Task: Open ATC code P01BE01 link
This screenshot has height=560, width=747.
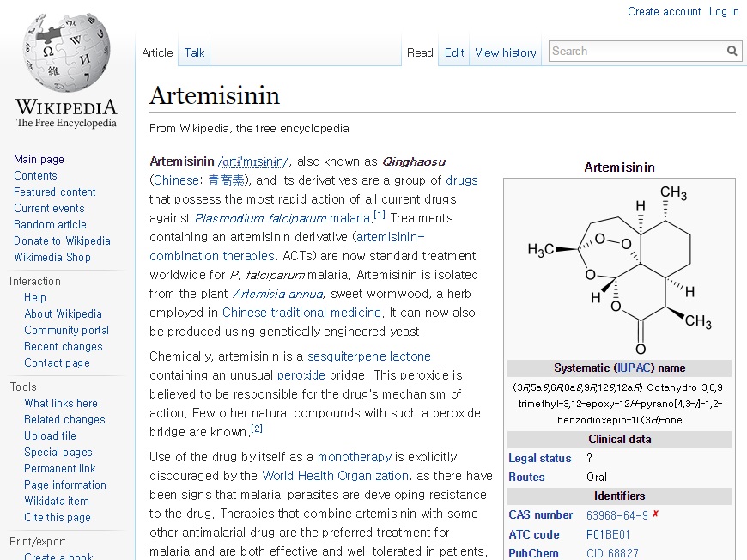Action: pos(608,534)
